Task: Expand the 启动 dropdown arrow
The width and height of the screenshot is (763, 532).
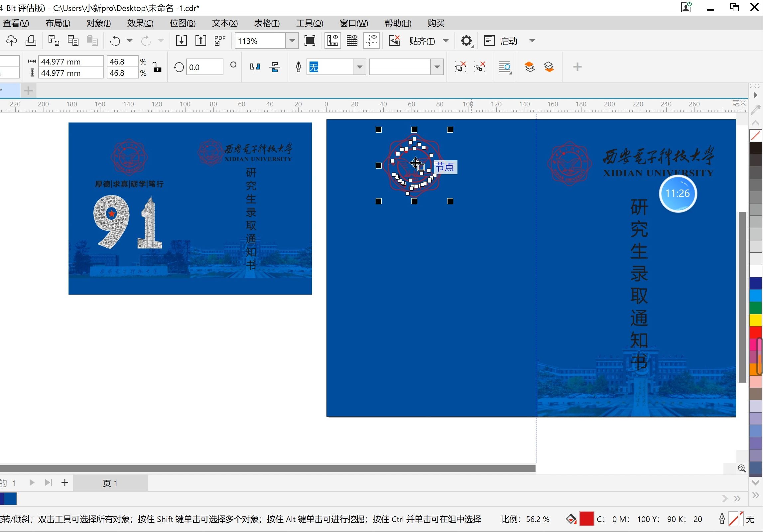Action: [x=532, y=41]
